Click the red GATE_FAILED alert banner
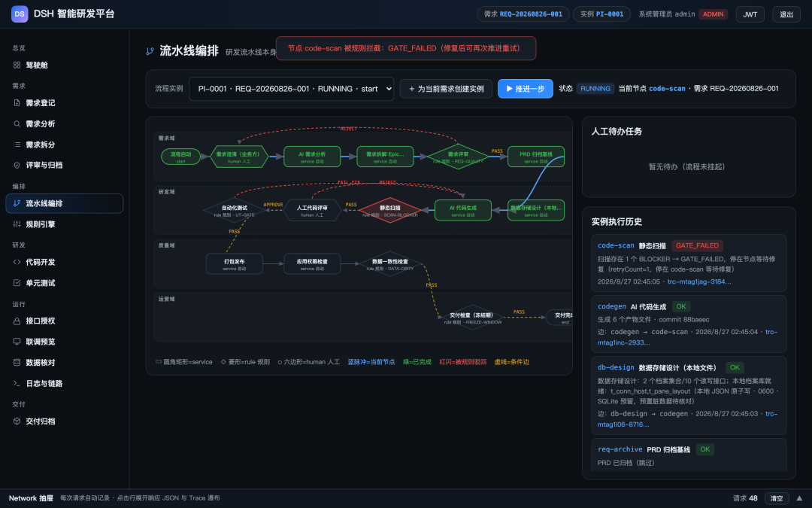Viewport: 812px width, 508px height. tap(406, 48)
